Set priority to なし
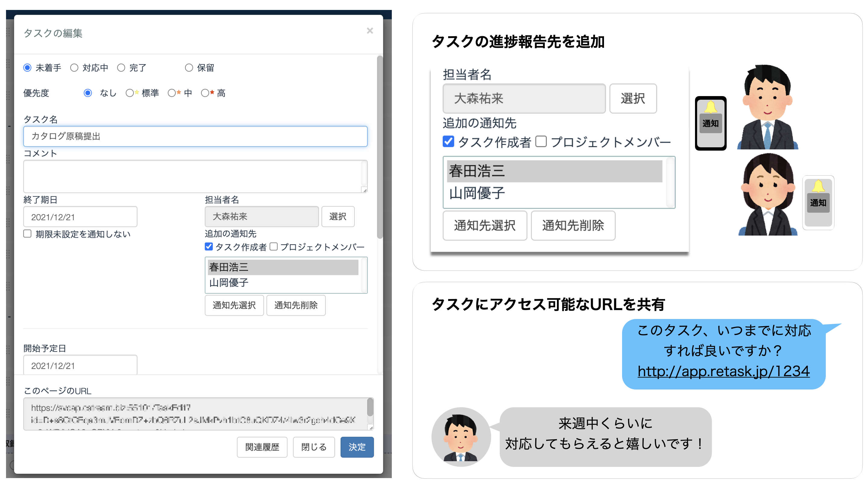 click(x=88, y=93)
